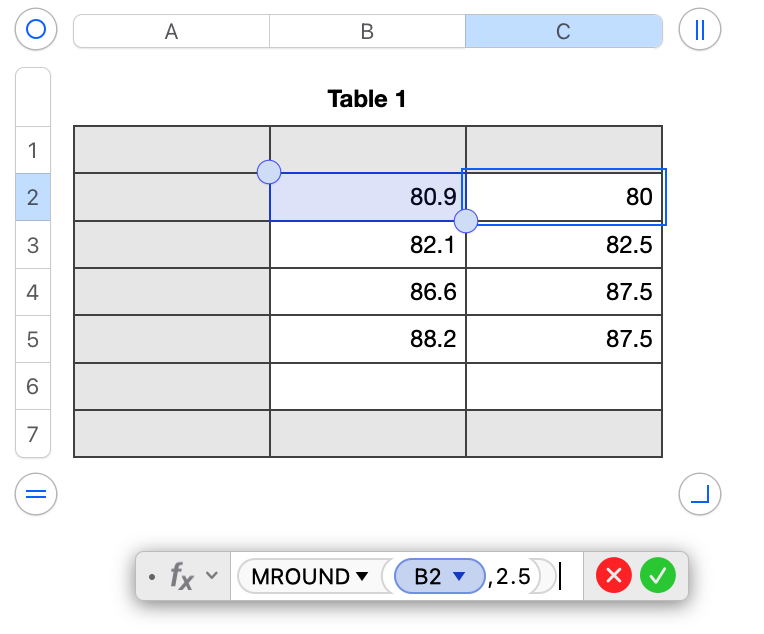Click the 2.5 argument in formula
764x634 pixels.
click(x=511, y=577)
